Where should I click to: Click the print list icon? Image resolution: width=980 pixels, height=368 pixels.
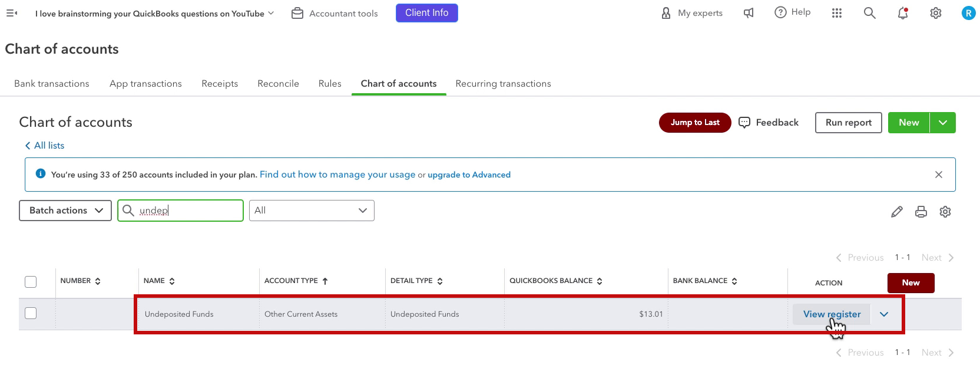click(921, 212)
